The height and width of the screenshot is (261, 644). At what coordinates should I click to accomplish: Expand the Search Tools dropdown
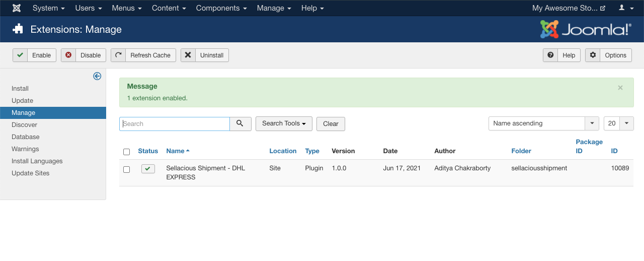(x=284, y=123)
